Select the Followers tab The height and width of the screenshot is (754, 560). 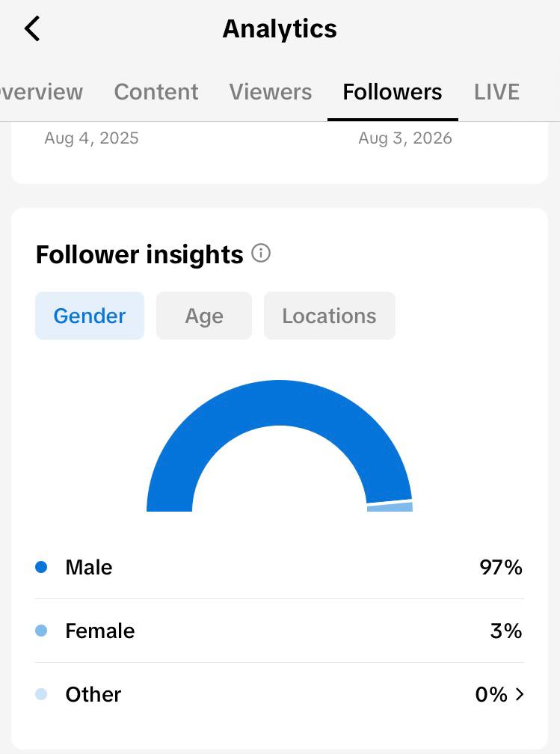pyautogui.click(x=393, y=92)
